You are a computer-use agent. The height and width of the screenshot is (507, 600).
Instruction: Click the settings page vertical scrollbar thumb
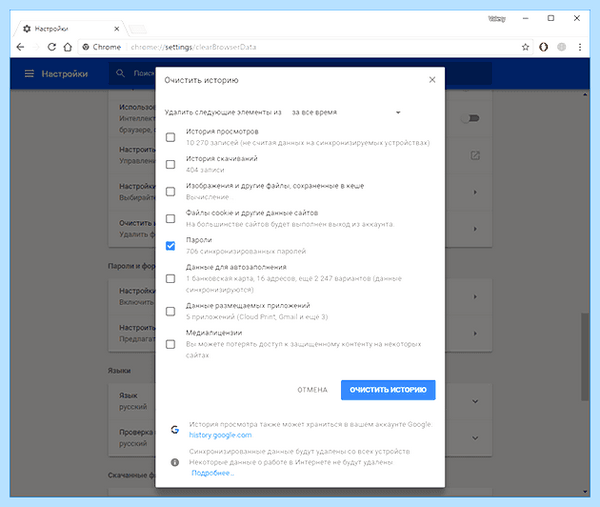point(585,357)
